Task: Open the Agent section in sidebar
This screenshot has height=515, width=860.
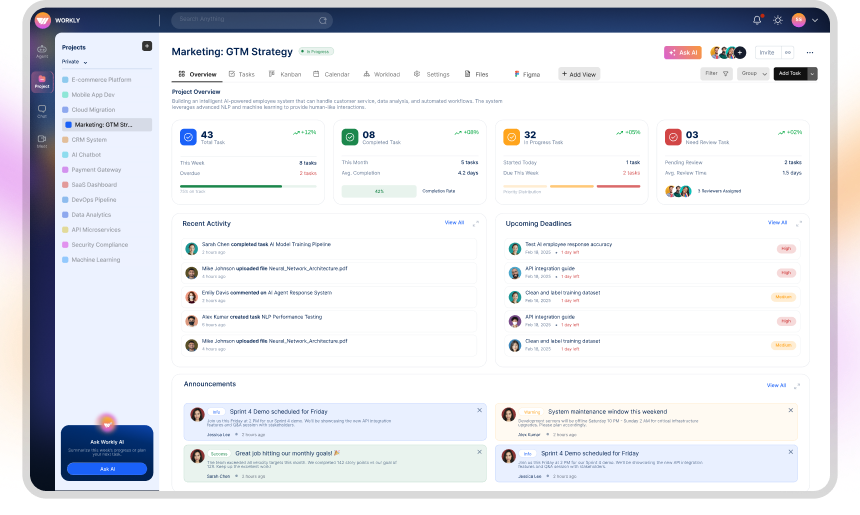Action: click(x=42, y=50)
